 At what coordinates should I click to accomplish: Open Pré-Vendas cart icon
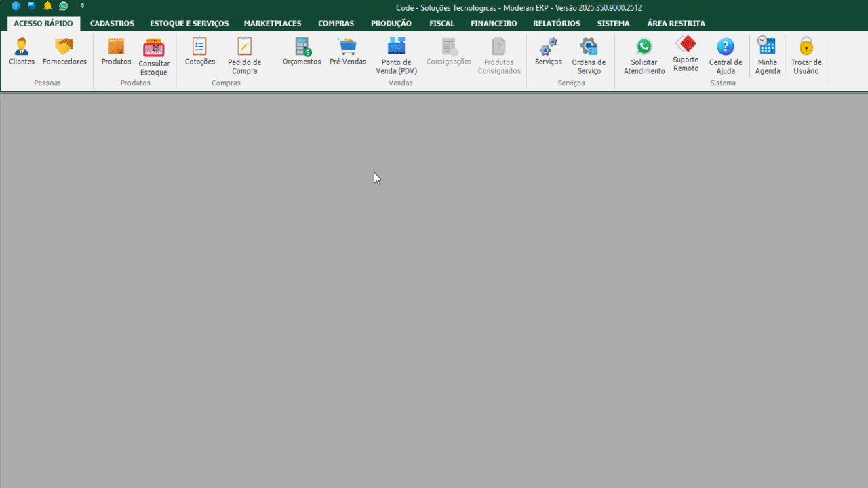pos(348,52)
